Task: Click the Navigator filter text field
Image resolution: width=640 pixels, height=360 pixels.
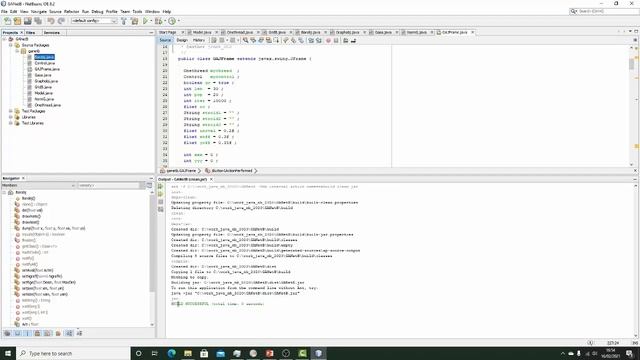Action: coord(109,185)
